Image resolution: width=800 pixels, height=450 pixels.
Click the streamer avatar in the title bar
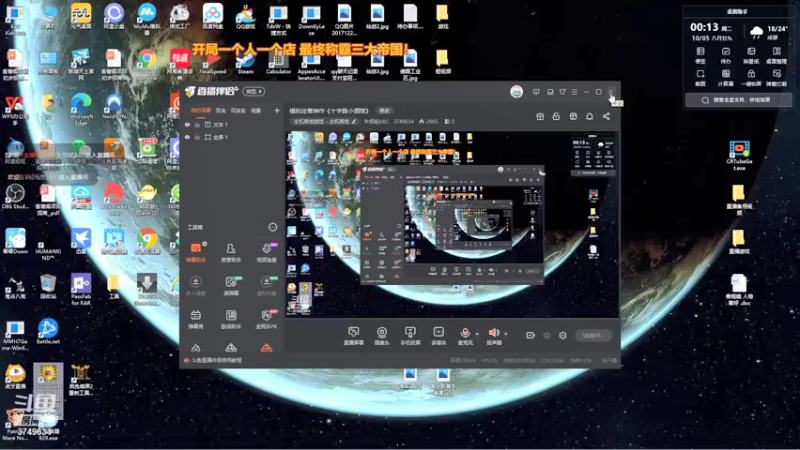[x=516, y=92]
